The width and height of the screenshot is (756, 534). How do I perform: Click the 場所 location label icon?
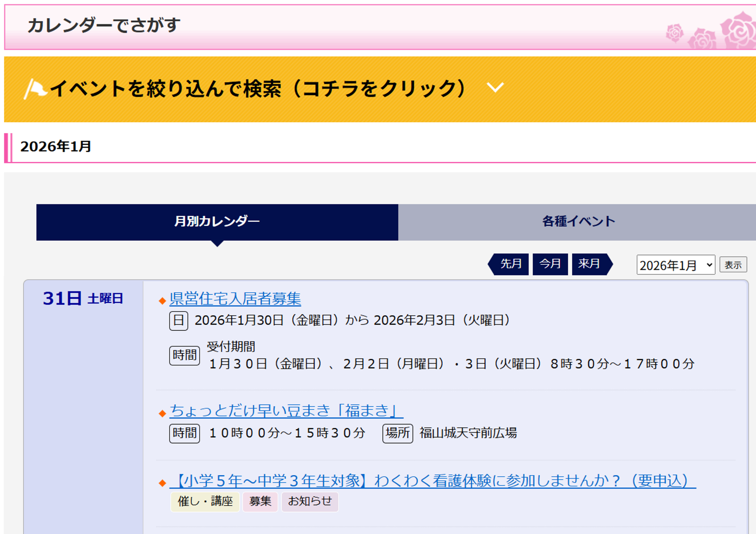coord(398,433)
